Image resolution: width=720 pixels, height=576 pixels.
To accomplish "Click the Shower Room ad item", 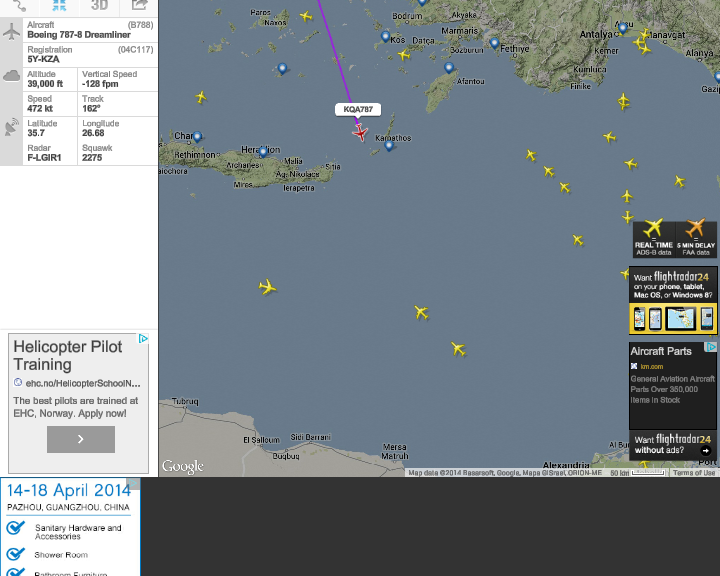I will [x=61, y=555].
